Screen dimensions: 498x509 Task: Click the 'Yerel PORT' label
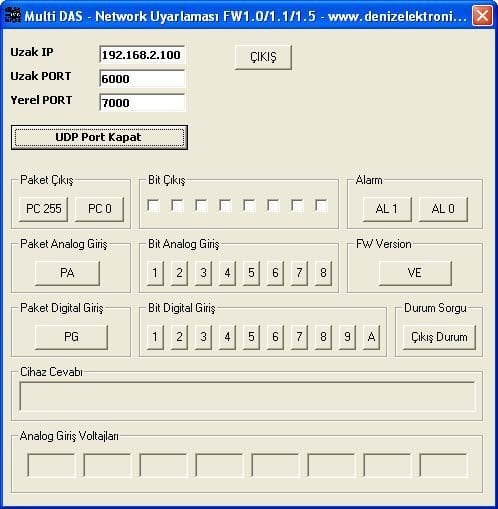tap(41, 100)
